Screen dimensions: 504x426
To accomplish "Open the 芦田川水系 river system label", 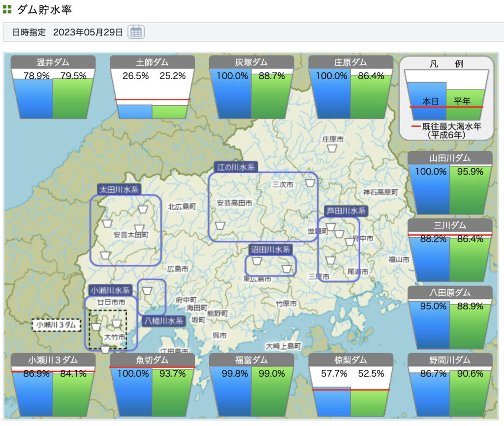I will [x=346, y=211].
